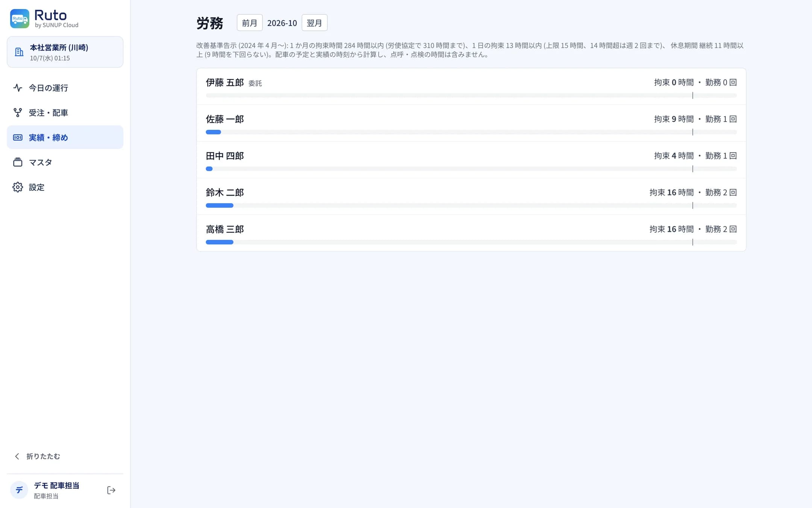Click the office building icon for 本社営業所
This screenshot has height=508, width=812.
coord(19,52)
